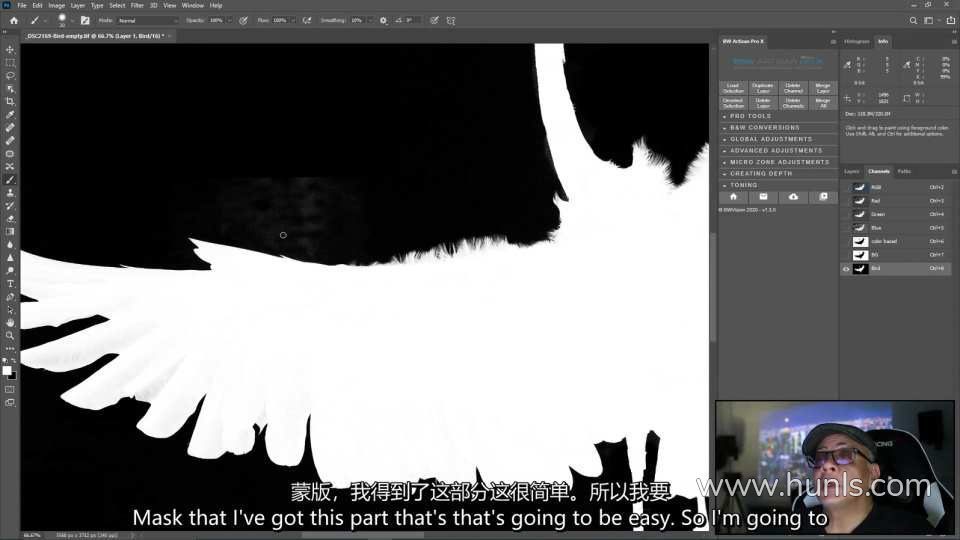
Task: Open the Filter menu
Action: [136, 5]
